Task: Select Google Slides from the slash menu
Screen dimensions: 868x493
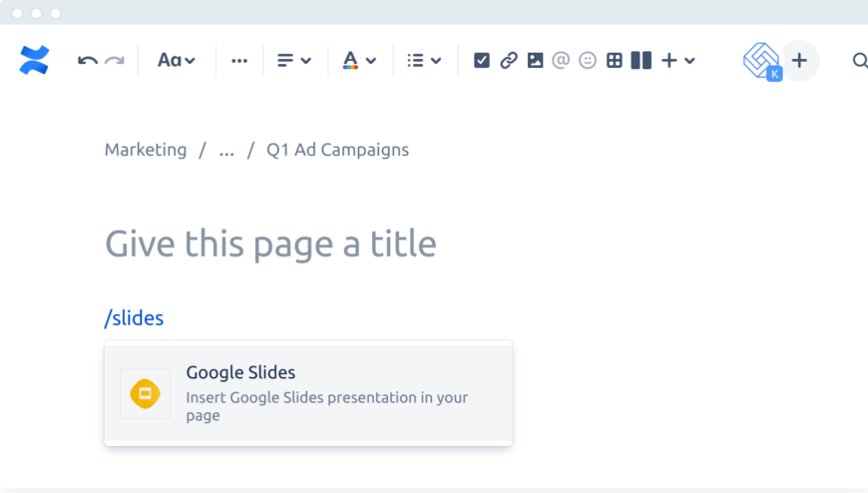Action: (308, 394)
